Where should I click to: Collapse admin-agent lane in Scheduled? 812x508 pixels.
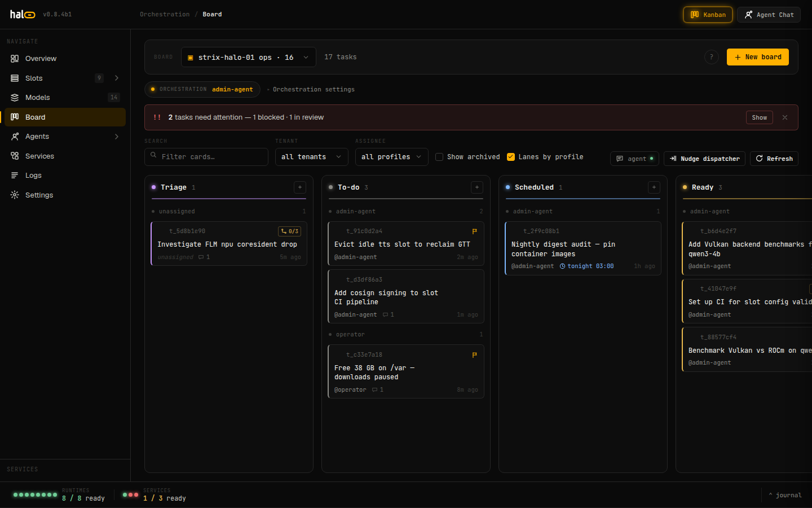point(583,212)
